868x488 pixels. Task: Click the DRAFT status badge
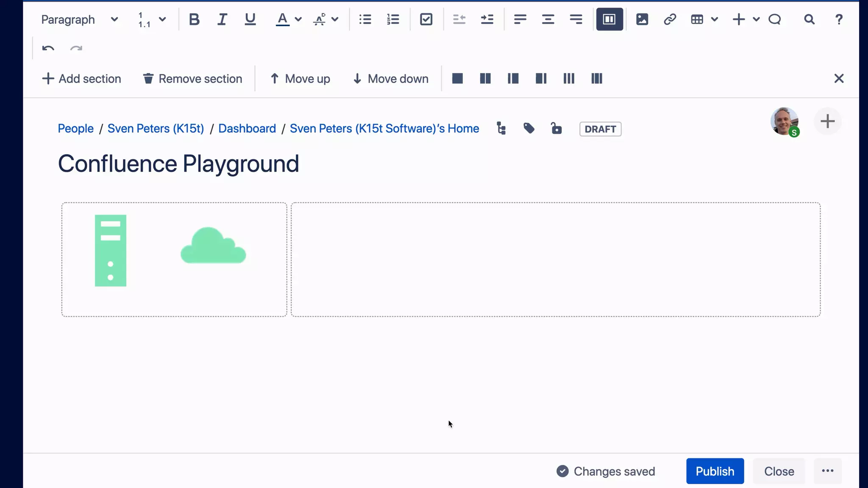pos(600,129)
